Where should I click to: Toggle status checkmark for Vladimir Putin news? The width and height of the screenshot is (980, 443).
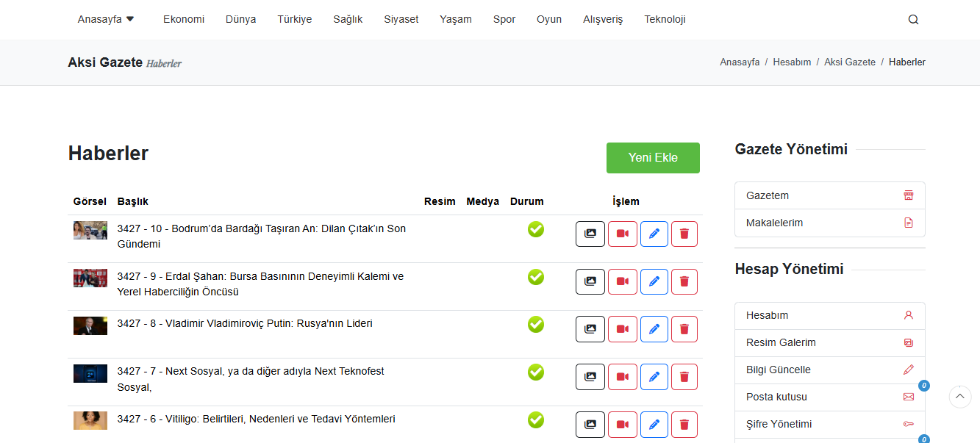pyautogui.click(x=536, y=324)
